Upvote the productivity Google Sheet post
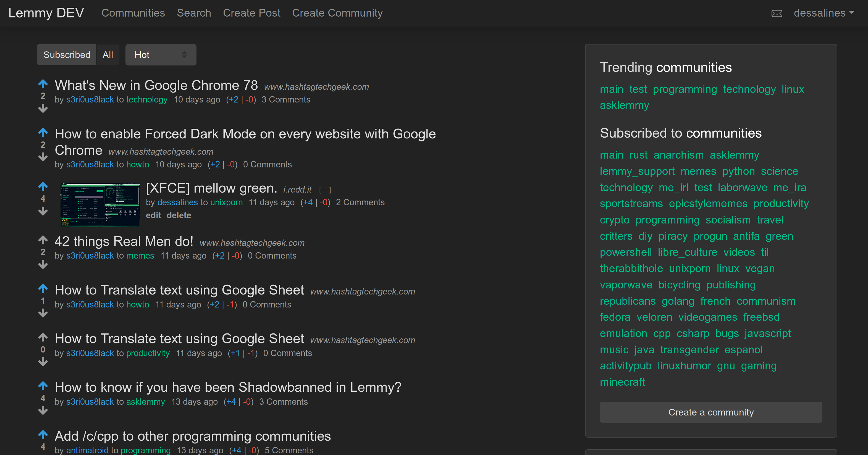868x455 pixels. pyautogui.click(x=43, y=337)
